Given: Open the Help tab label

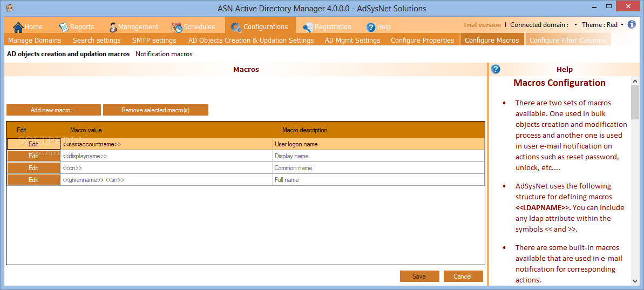Looking at the screenshot, I should click(x=384, y=26).
